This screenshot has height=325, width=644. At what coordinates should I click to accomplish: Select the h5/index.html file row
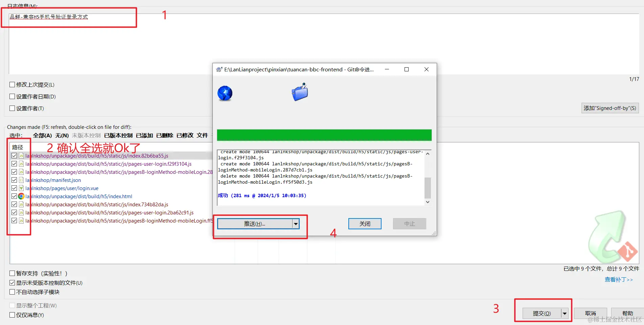click(x=79, y=196)
